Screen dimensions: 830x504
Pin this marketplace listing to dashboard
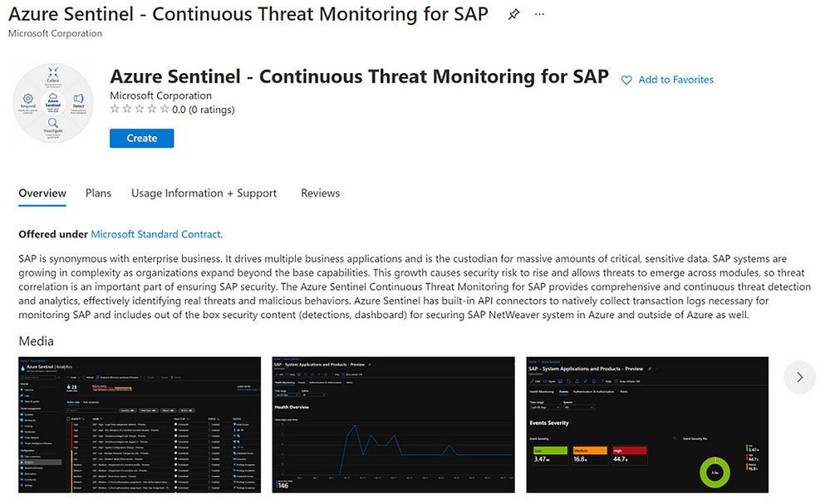coord(513,14)
